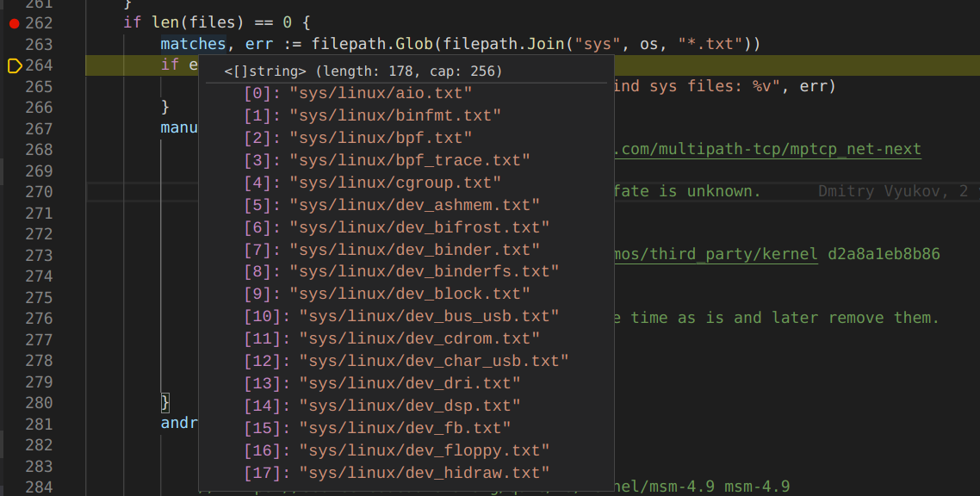The height and width of the screenshot is (496, 980).
Task: Click the yellow debug arrow on line 264
Action: coord(14,65)
